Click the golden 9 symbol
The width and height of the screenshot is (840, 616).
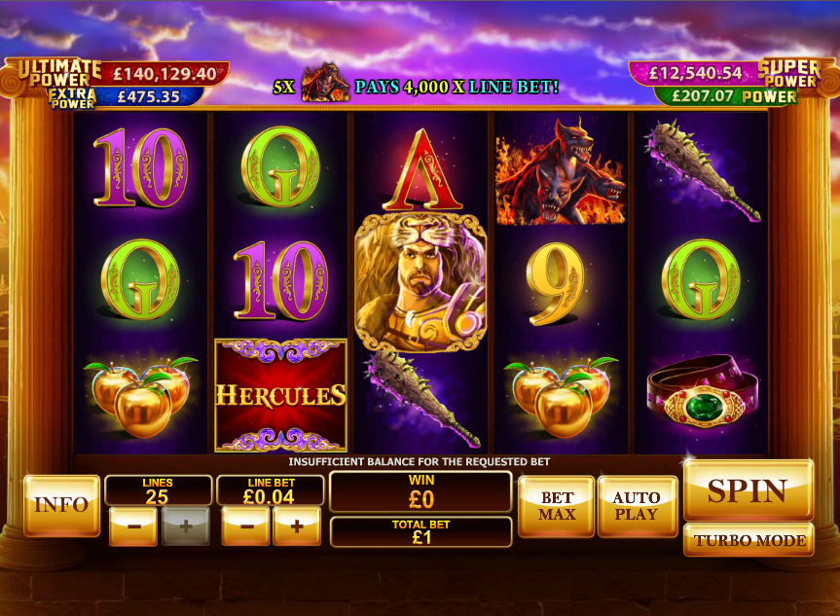click(555, 284)
